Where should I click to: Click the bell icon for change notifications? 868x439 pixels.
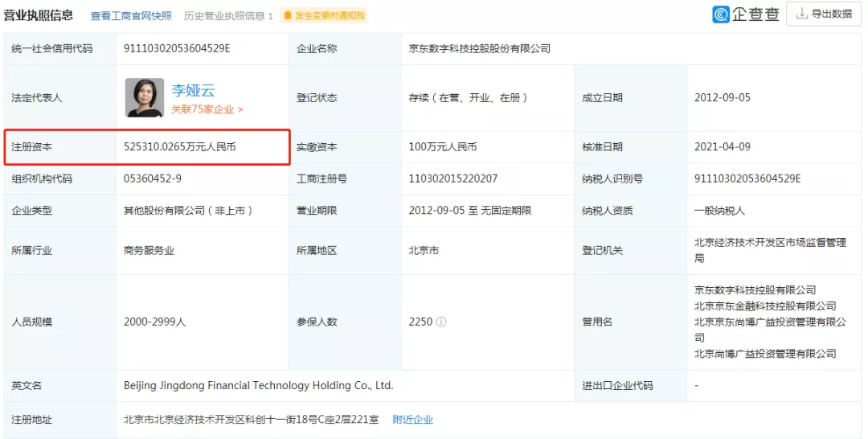point(287,15)
